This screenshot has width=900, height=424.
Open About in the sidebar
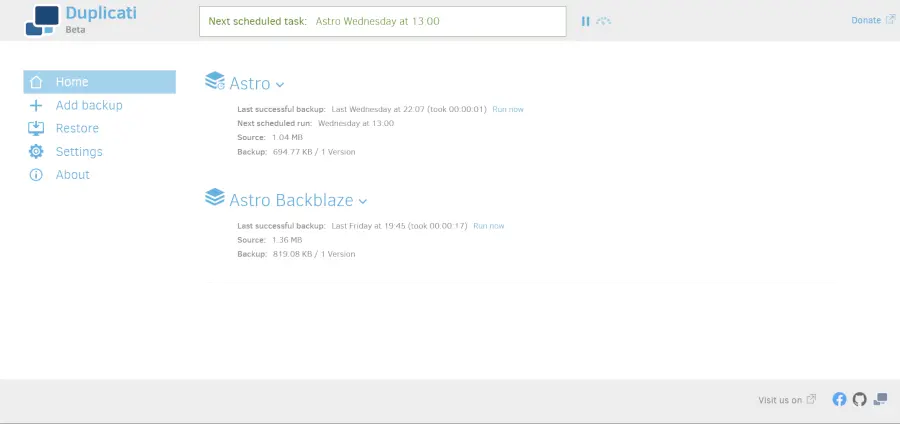pyautogui.click(x=72, y=174)
